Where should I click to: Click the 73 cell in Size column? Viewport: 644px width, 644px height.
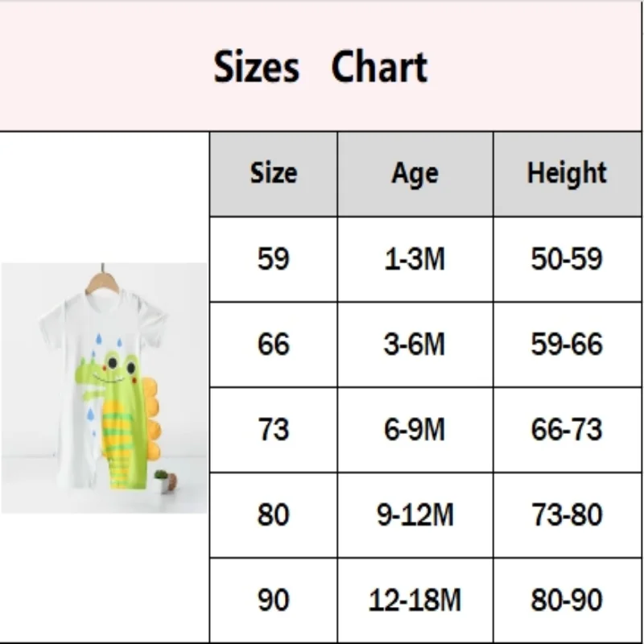(273, 430)
